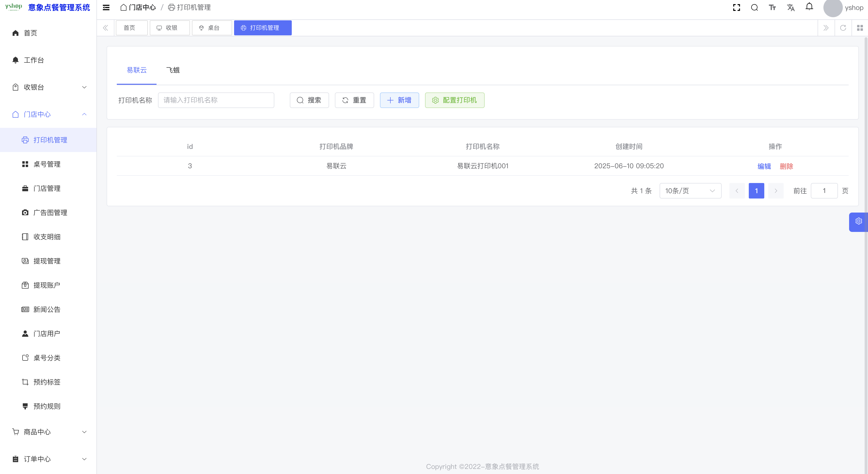Click 删除 link for printer row

point(786,166)
